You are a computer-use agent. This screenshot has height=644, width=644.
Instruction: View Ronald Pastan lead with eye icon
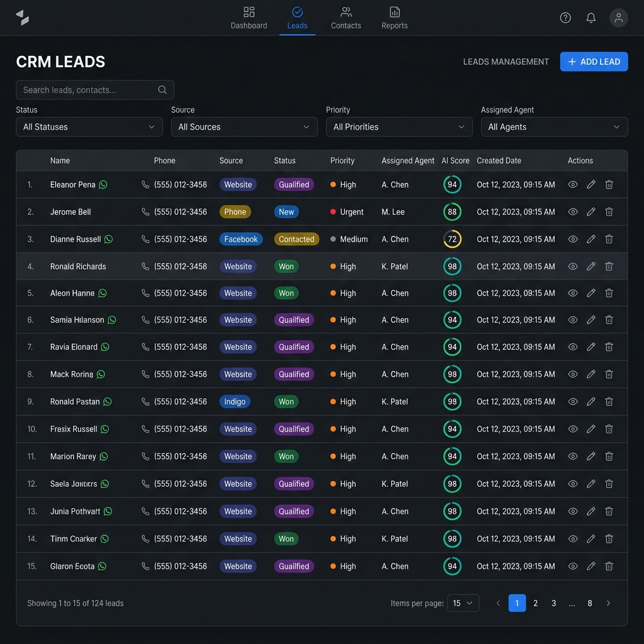point(572,401)
